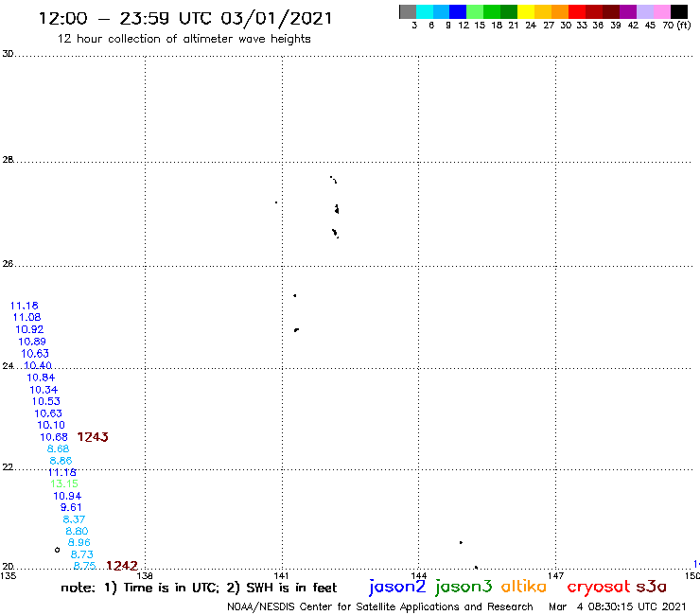700x615 pixels.
Task: Click the s3a satellite label
Action: (x=652, y=587)
